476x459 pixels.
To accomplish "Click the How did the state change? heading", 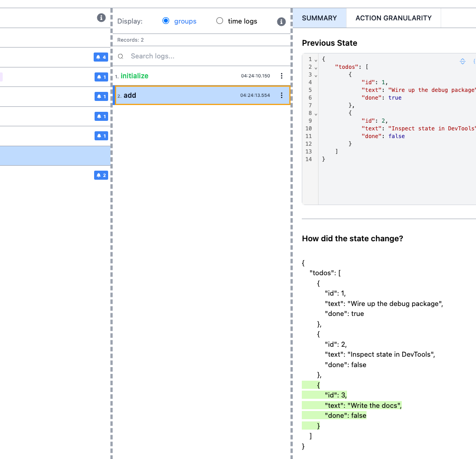I will click(x=352, y=239).
